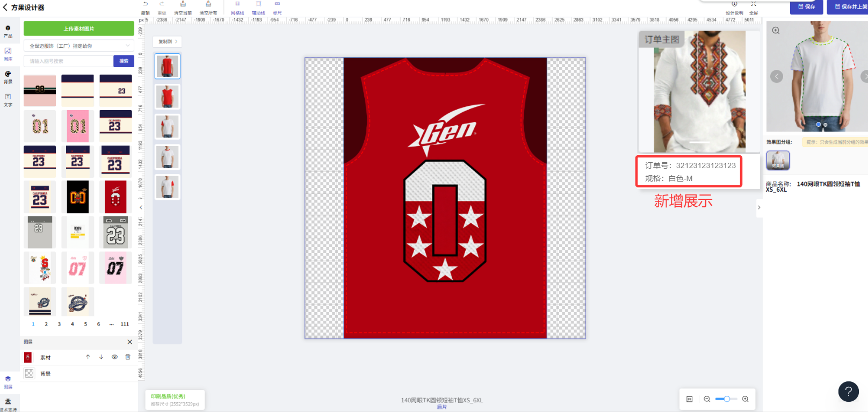Open the 文字 text tab
Image resolution: width=868 pixels, height=412 pixels.
click(8, 100)
